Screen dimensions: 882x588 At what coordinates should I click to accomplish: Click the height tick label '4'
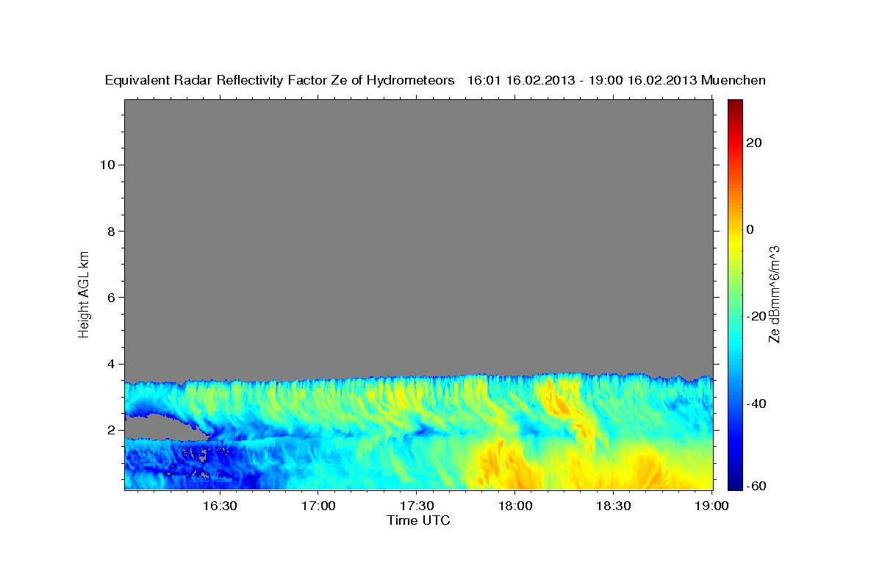coord(111,364)
